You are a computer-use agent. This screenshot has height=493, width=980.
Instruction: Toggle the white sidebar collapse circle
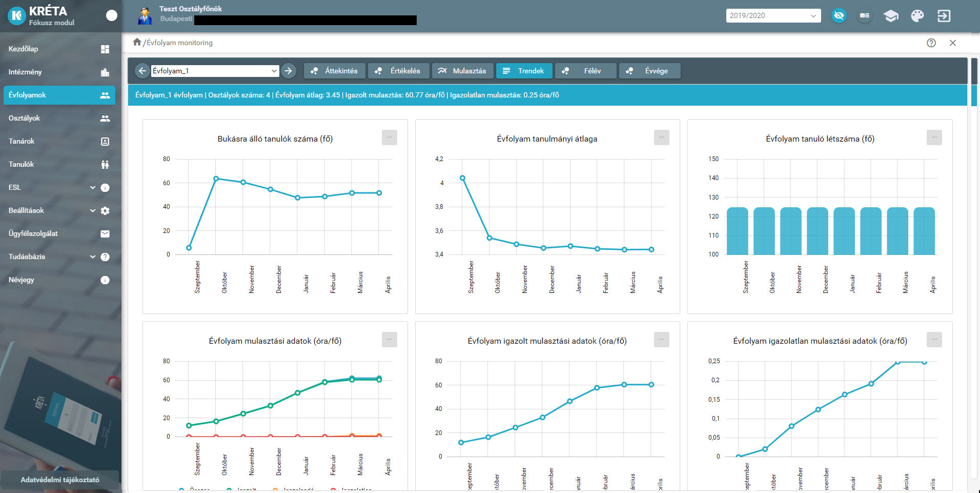tap(111, 16)
